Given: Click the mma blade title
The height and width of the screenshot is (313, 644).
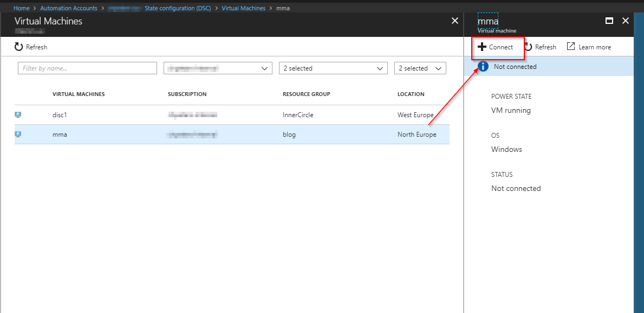Looking at the screenshot, I should (x=488, y=21).
